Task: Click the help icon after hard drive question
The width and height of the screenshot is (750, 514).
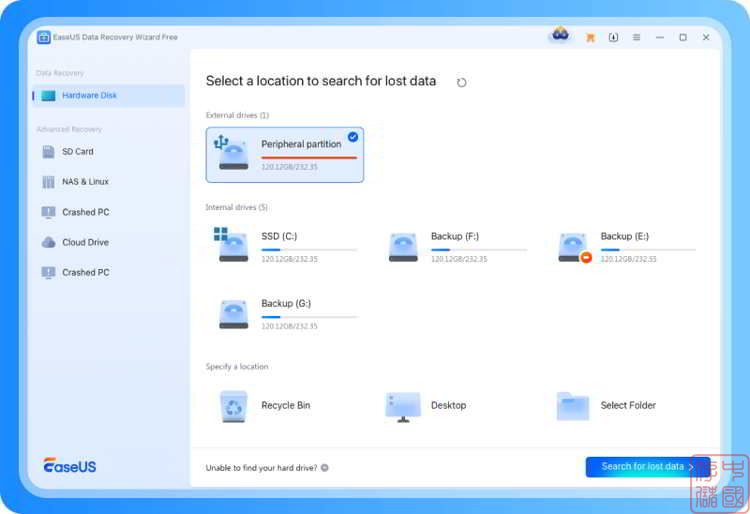Action: pyautogui.click(x=325, y=468)
